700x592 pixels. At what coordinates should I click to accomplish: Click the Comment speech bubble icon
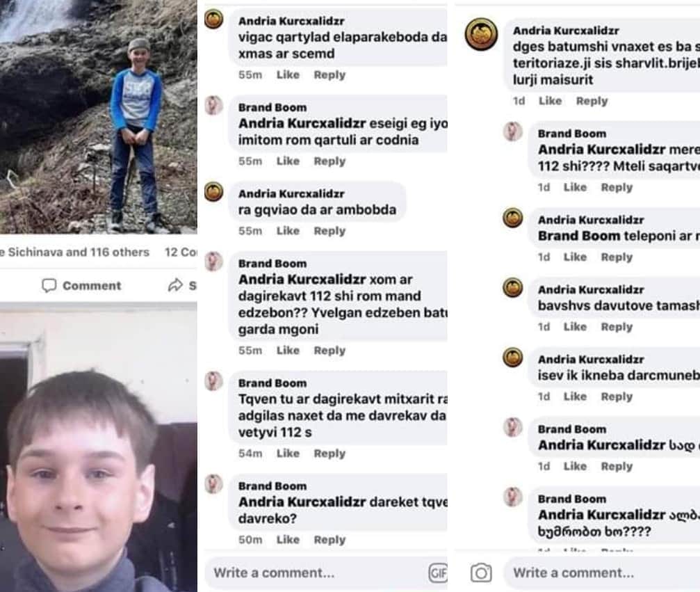tap(49, 285)
